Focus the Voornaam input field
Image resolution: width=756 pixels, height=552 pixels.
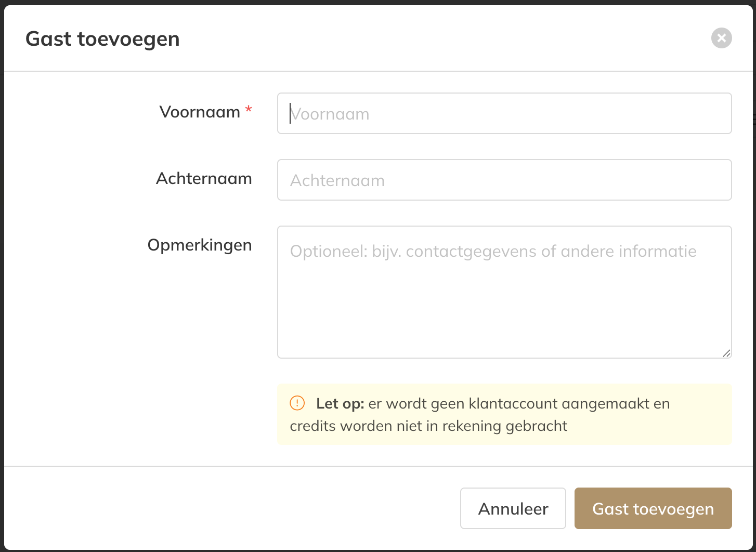coord(504,113)
